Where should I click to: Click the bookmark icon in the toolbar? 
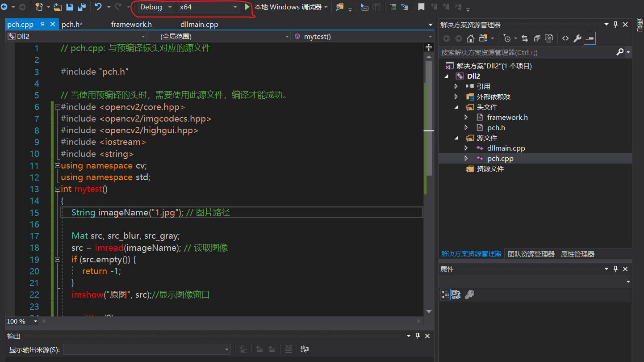pyautogui.click(x=421, y=7)
